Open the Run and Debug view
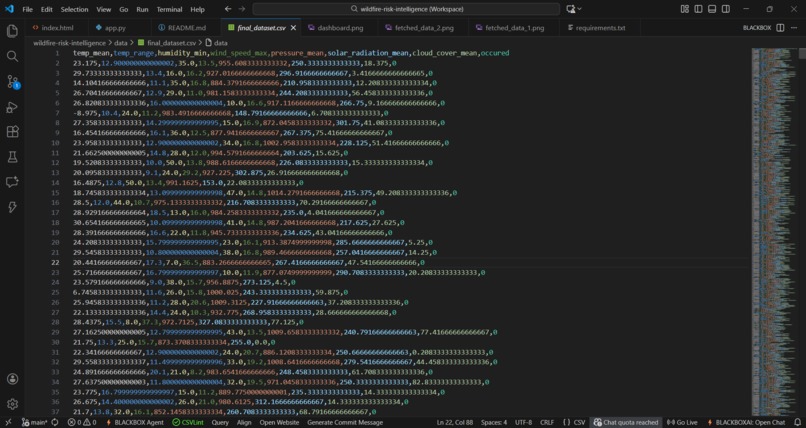 [12, 107]
